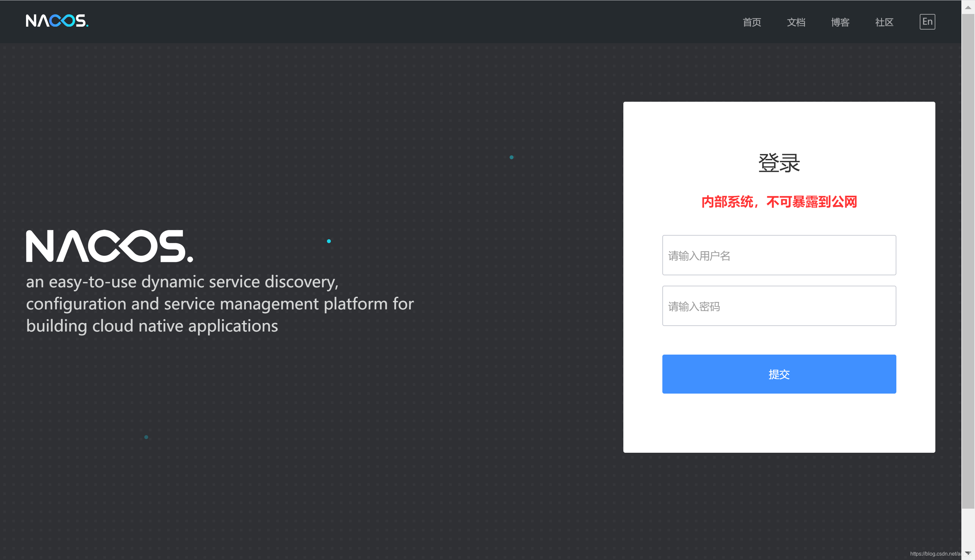
Task: Switch language with the En toggle
Action: click(x=927, y=21)
